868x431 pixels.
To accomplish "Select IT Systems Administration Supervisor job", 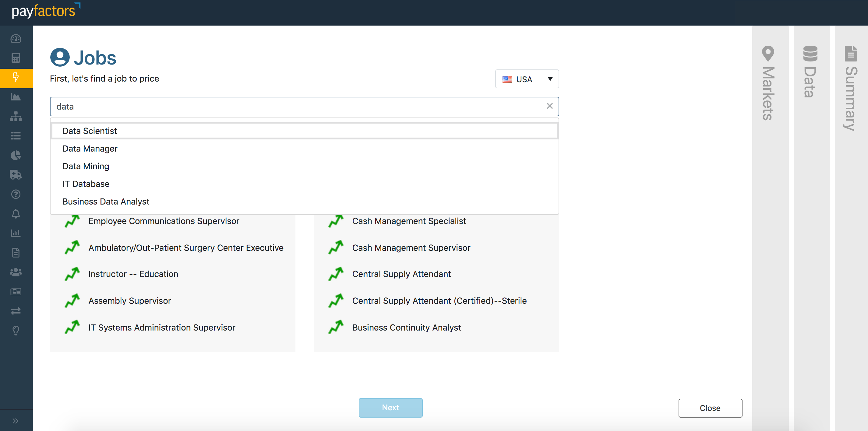I will point(162,328).
